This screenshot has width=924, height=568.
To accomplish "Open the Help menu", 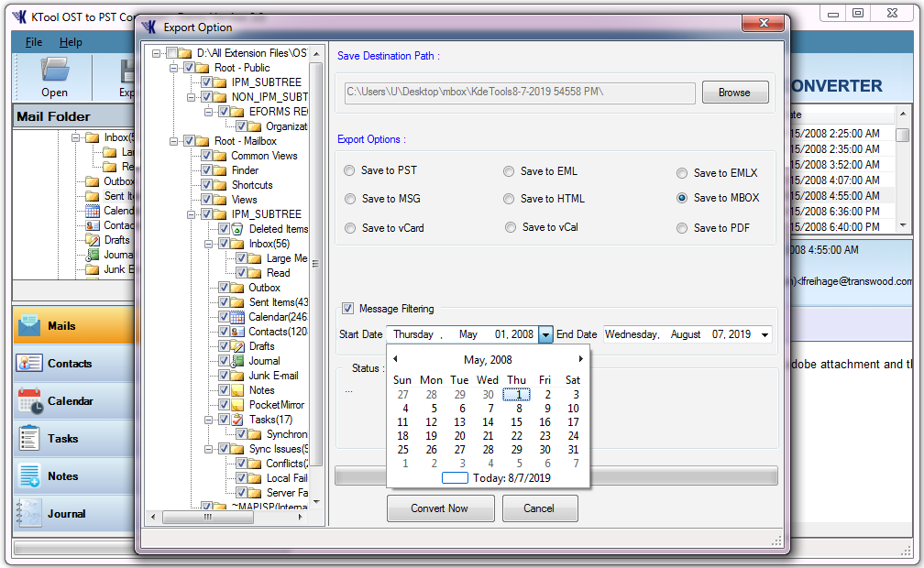I will click(71, 42).
